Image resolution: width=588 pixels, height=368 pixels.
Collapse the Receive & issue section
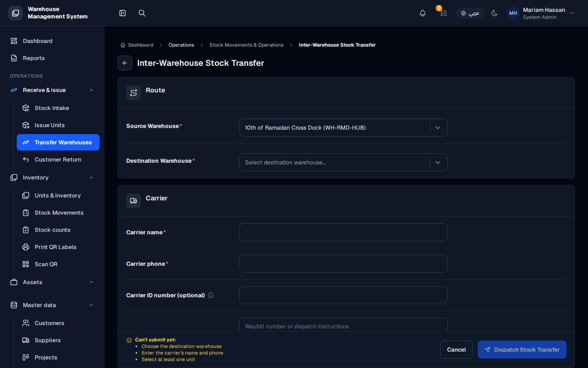(52, 90)
